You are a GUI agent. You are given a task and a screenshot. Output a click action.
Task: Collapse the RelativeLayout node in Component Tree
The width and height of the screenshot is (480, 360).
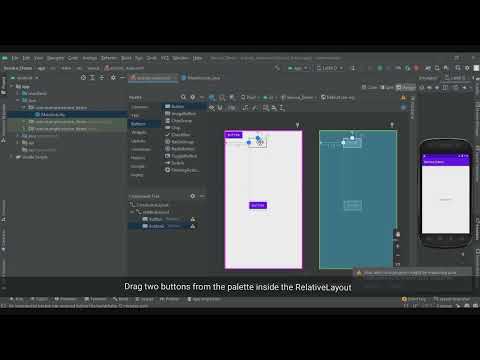coord(132,212)
